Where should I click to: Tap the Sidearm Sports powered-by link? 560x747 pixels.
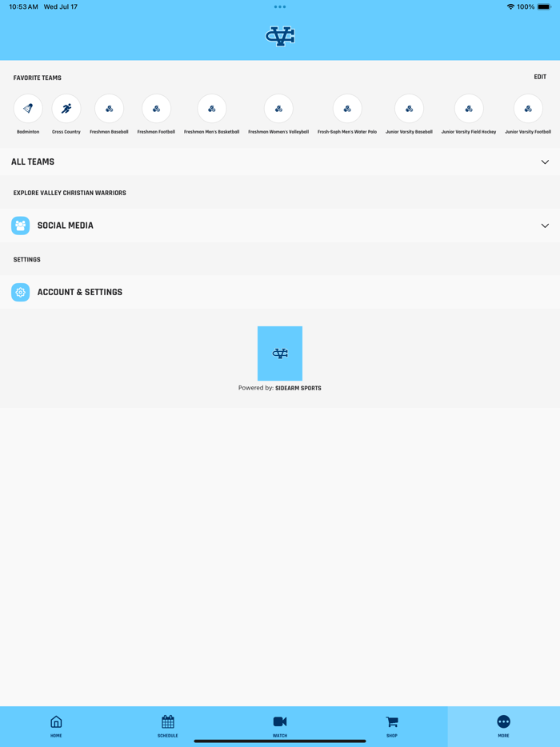[298, 388]
